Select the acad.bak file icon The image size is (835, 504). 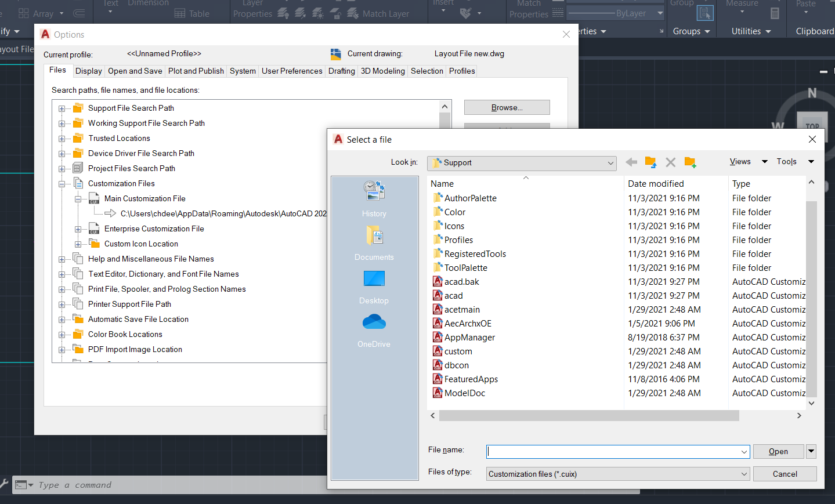438,282
